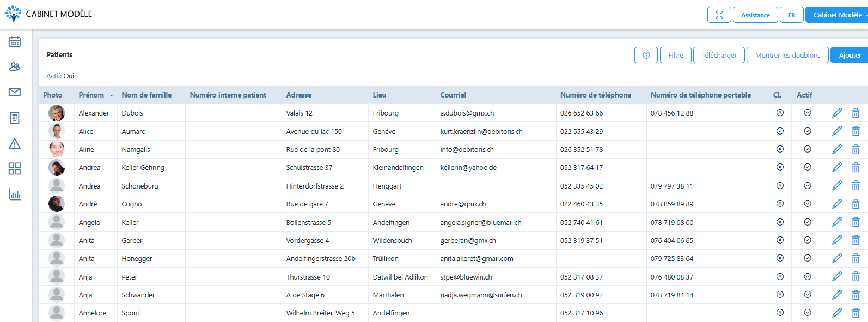Edit patient Andrea Keller Gehring
This screenshot has width=868, height=322.
(x=837, y=167)
